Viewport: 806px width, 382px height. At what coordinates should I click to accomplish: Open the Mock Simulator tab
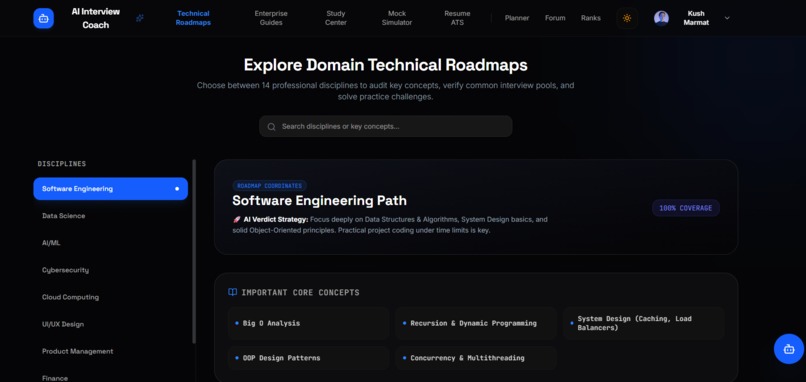396,18
